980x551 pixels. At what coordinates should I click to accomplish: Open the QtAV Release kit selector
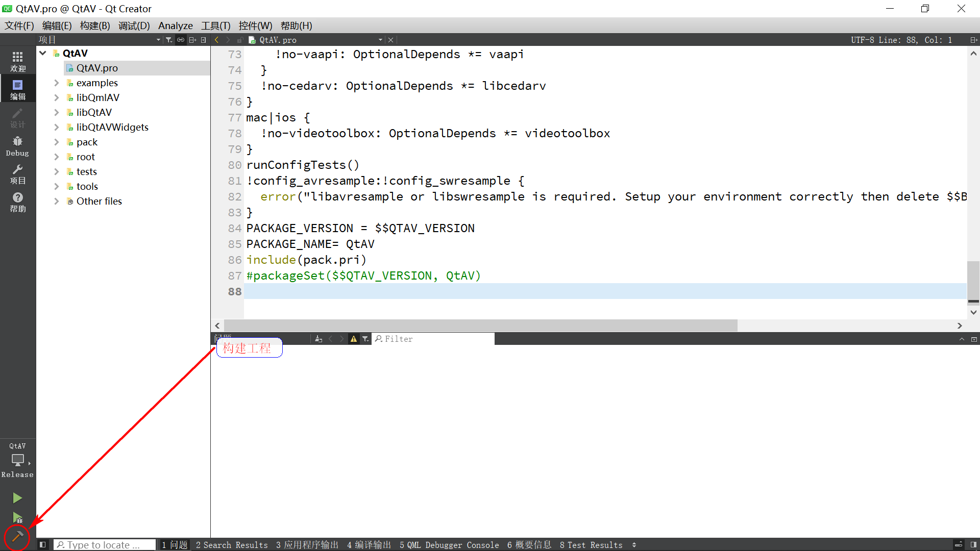17,460
